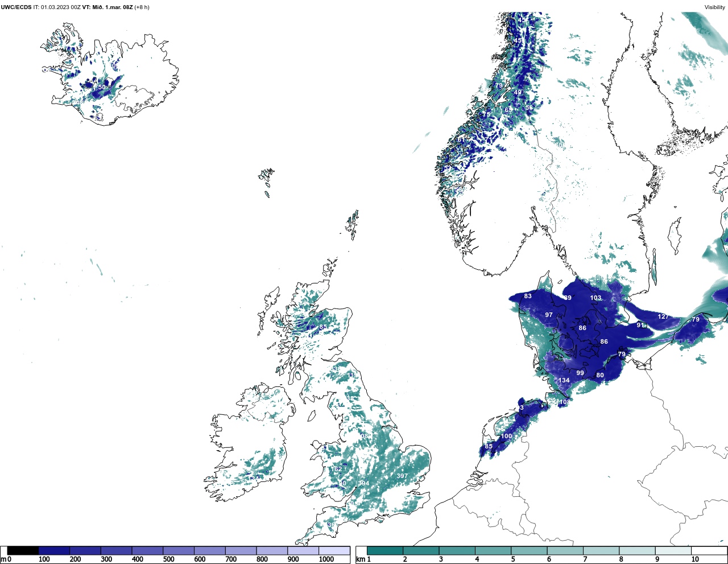Pick the 3–4 km legend color box
The width and height of the screenshot is (728, 564).
tap(457, 551)
